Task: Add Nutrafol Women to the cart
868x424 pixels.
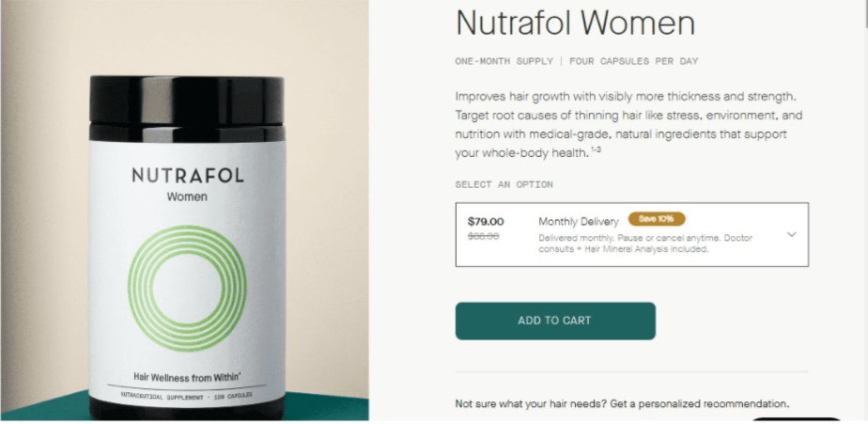Action: click(555, 321)
